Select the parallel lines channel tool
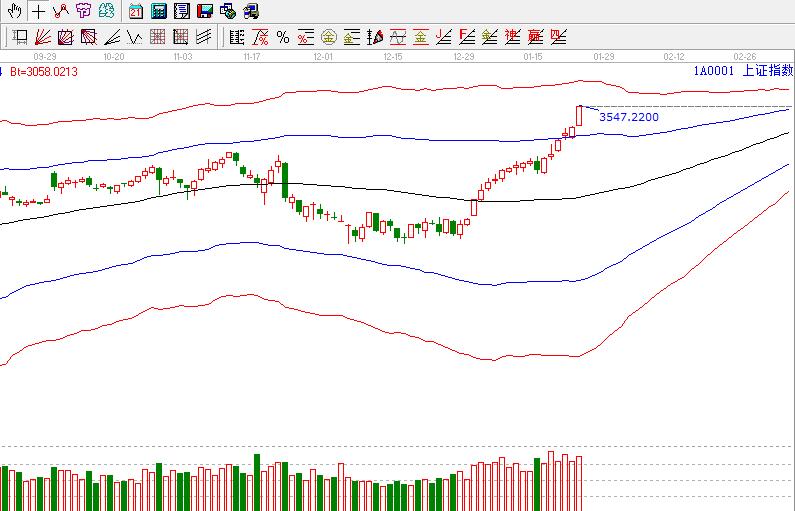Image resolution: width=795 pixels, height=511 pixels. tap(204, 38)
